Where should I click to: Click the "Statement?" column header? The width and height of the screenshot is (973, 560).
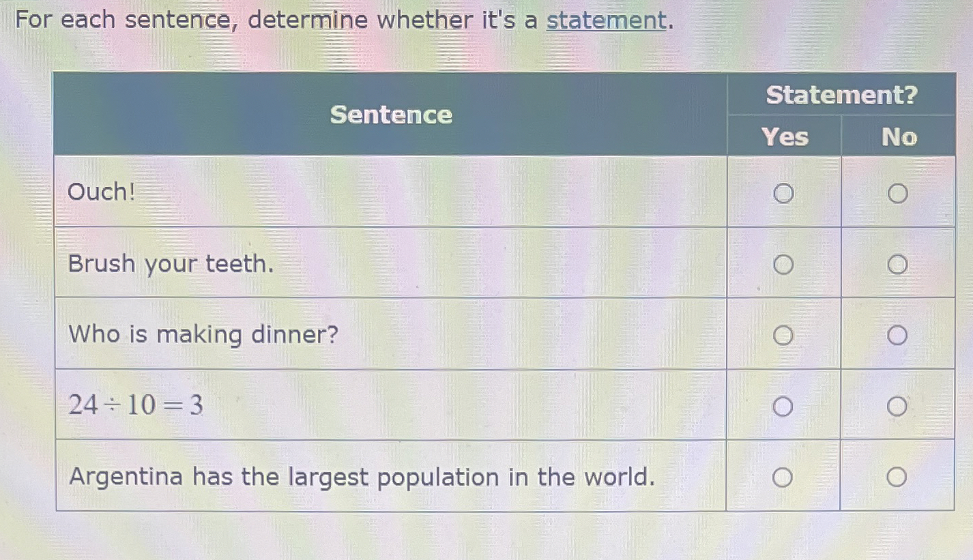pyautogui.click(x=841, y=95)
